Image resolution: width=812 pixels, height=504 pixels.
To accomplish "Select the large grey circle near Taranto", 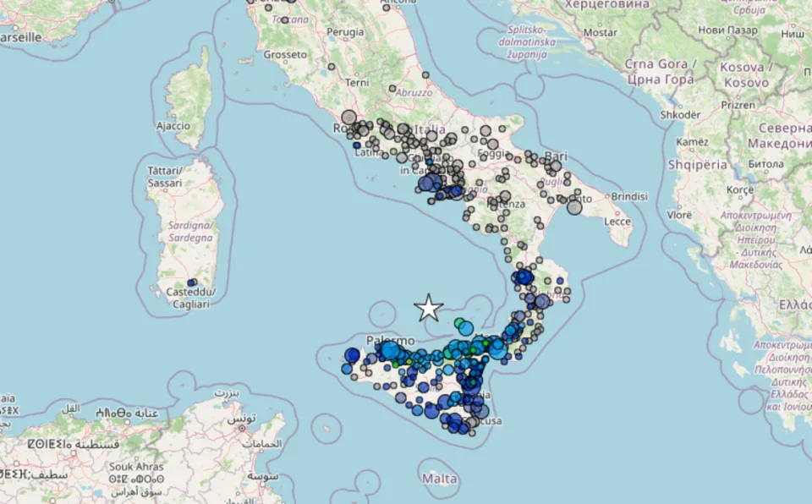I will coord(574,207).
